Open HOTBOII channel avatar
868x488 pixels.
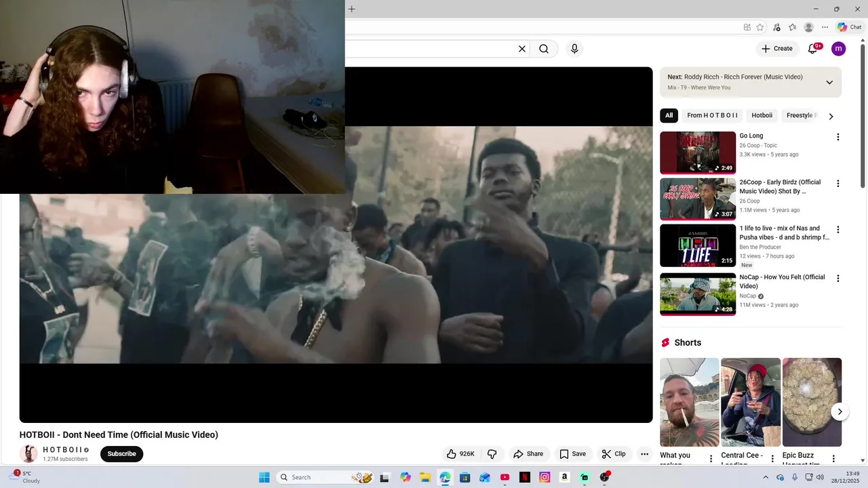click(28, 454)
